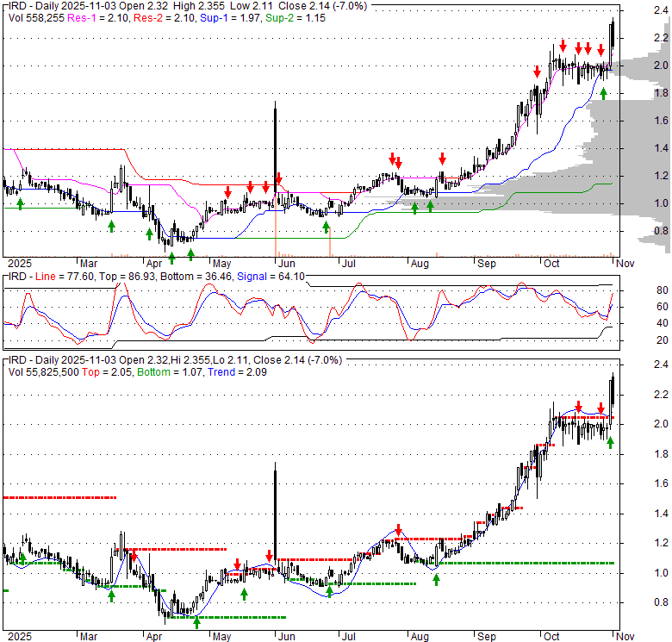Click the red down arrow above mid-August in top chart
Screen dimensions: 672x642
[x=442, y=159]
